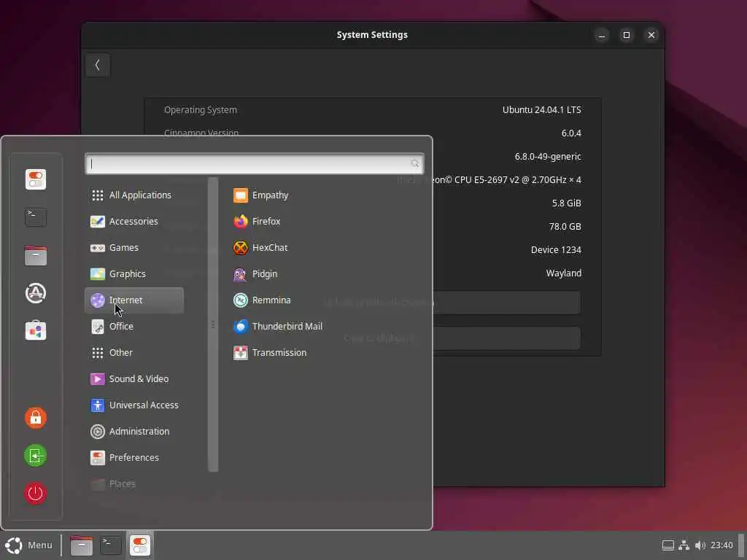Select Preferences category

pos(134,457)
